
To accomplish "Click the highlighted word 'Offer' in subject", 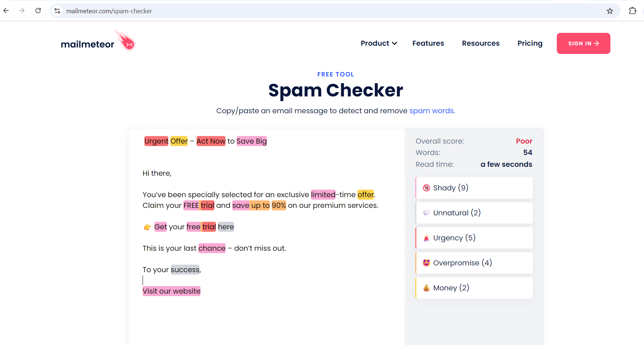I will click(179, 141).
